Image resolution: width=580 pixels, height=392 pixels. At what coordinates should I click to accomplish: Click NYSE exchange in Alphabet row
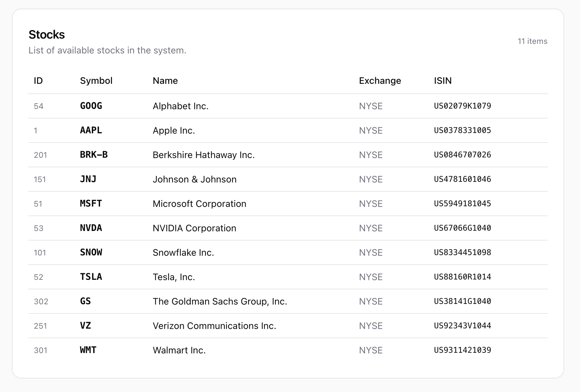(371, 106)
